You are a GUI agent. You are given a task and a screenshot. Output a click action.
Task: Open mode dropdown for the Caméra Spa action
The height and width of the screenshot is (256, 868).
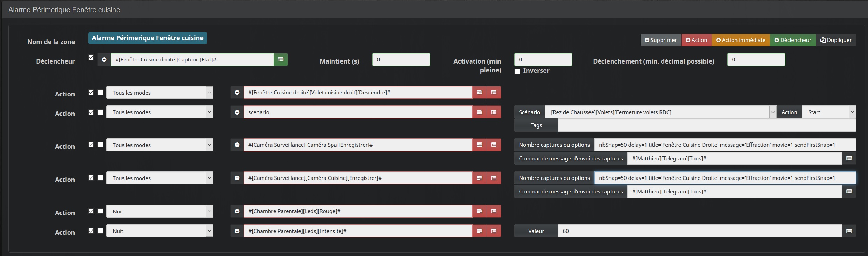160,145
